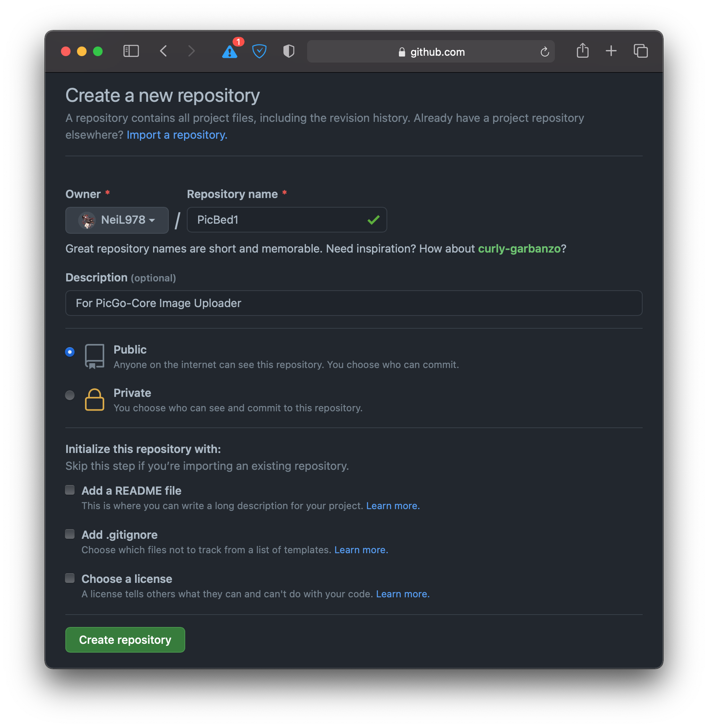
Task: Select the Public radio button
Action: tap(70, 352)
